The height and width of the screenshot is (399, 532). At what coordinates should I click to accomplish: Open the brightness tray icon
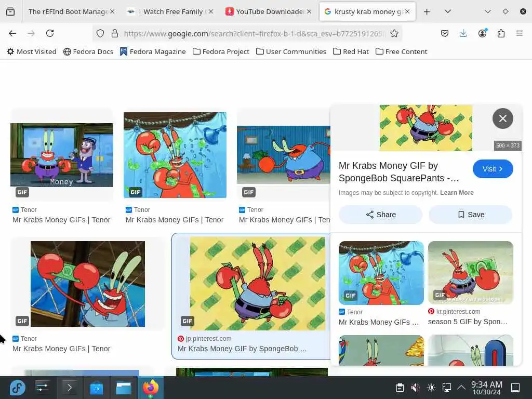pos(431,388)
